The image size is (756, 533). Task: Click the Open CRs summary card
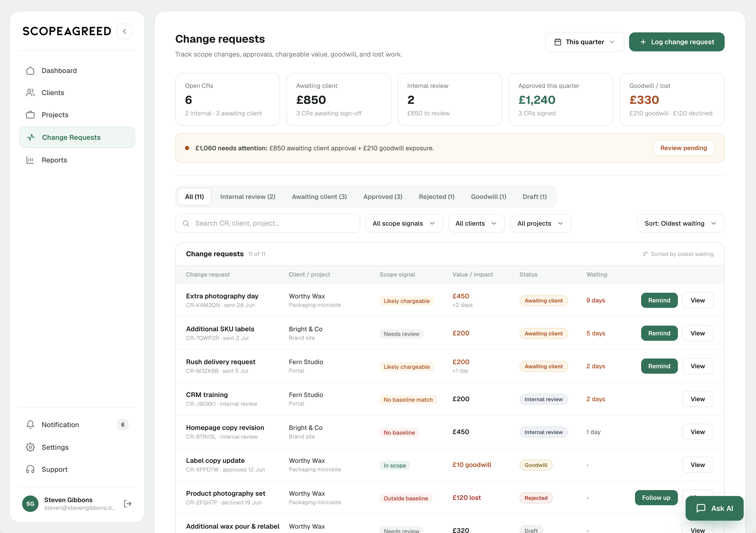tap(227, 99)
